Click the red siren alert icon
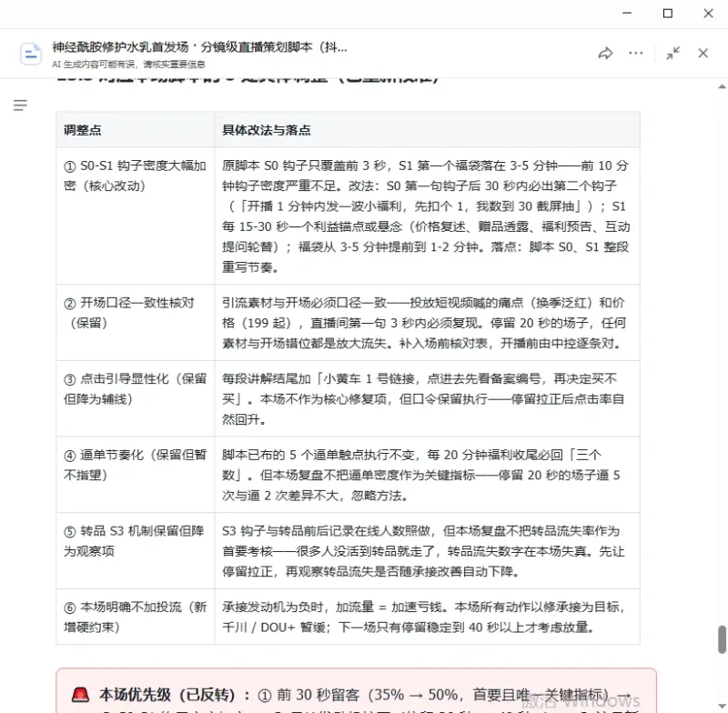 tap(80, 695)
